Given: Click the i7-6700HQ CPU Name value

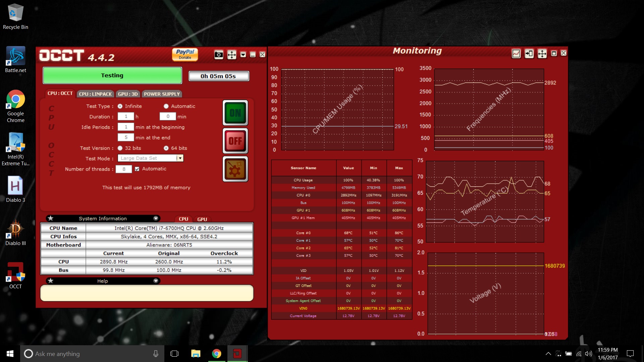Looking at the screenshot, I should (169, 228).
